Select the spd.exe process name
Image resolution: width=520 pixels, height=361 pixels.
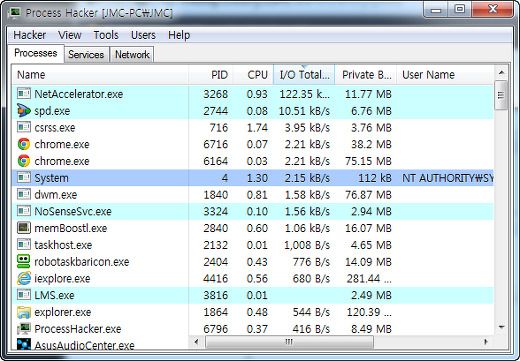pyautogui.click(x=52, y=111)
